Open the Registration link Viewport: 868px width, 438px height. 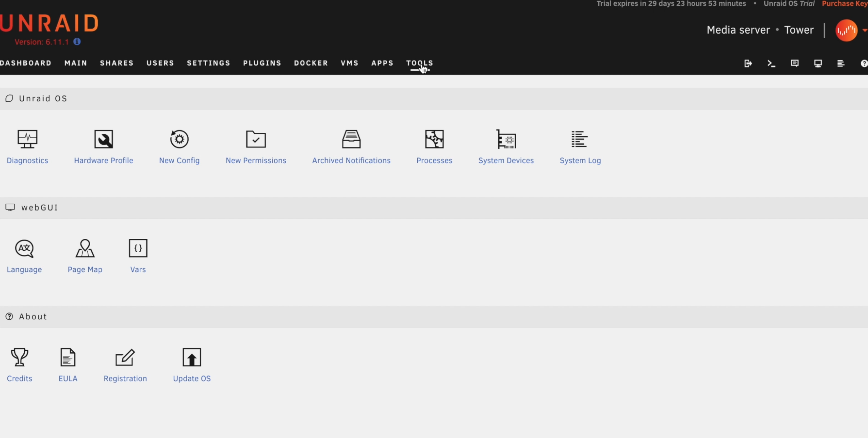[125, 378]
